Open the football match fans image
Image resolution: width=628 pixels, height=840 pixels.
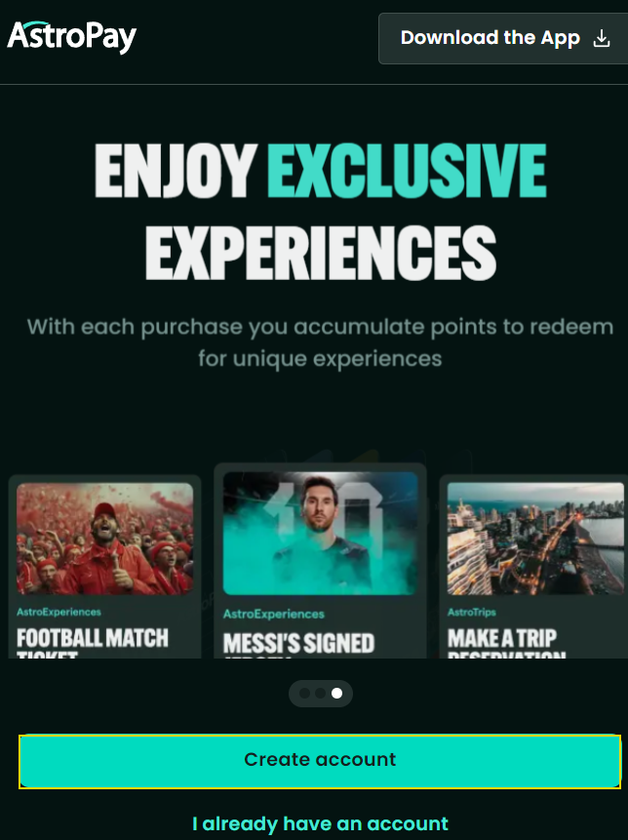point(105,539)
